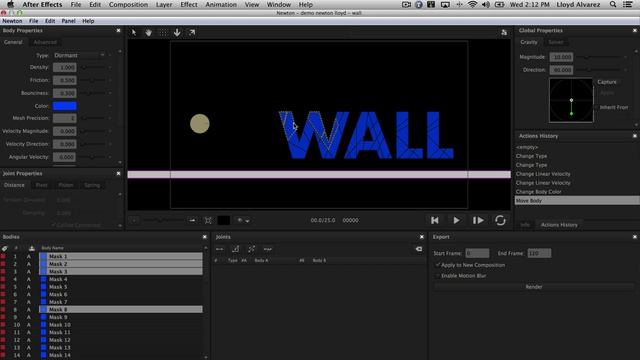The width and height of the screenshot is (640, 360).
Task: Open the After Effects Composition menu
Action: tap(128, 4)
